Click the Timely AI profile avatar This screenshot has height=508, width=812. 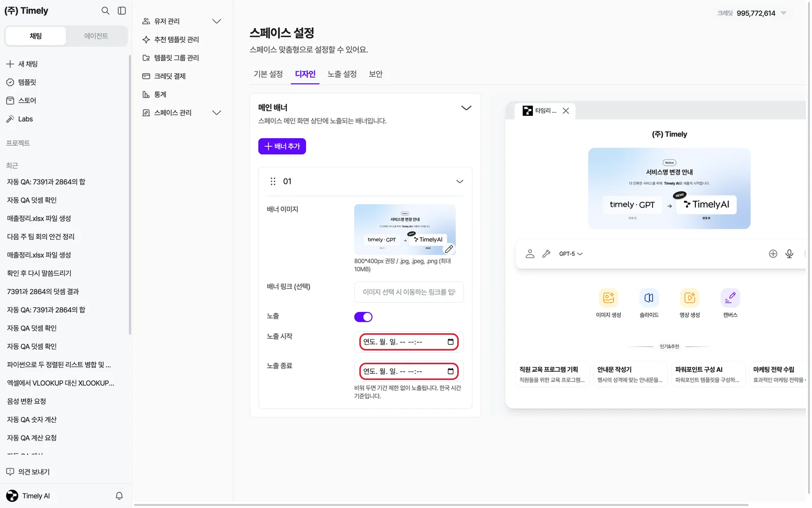[12, 496]
